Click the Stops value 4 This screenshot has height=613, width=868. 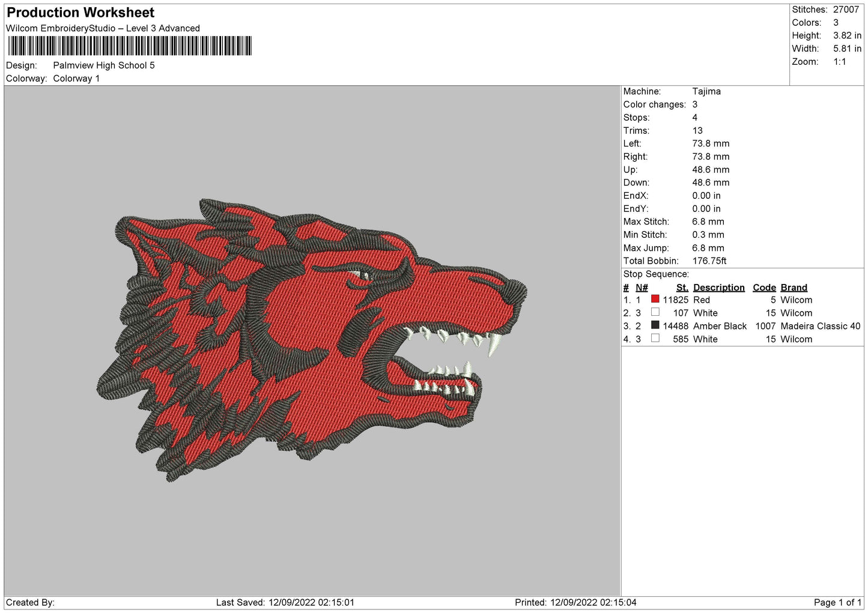pos(695,118)
